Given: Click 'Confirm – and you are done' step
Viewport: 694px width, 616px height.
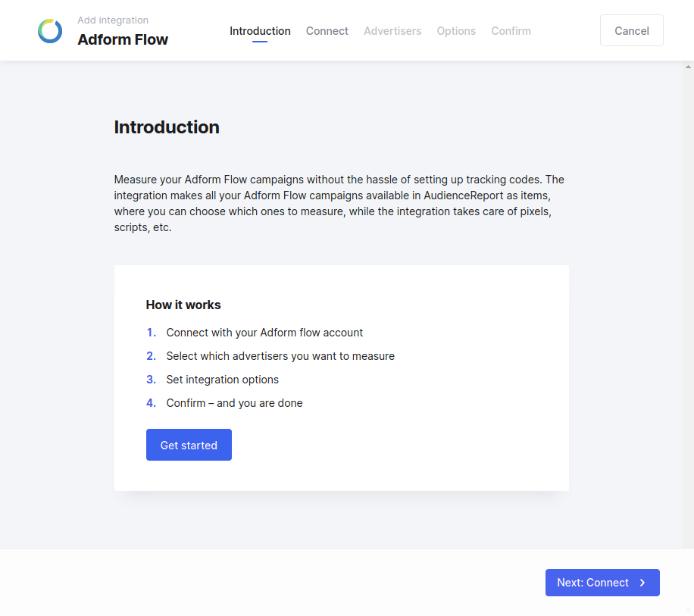Looking at the screenshot, I should point(235,403).
